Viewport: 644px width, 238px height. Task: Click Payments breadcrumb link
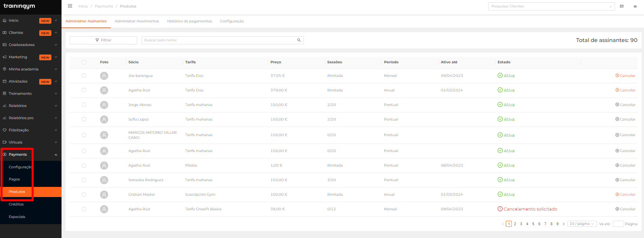(104, 6)
